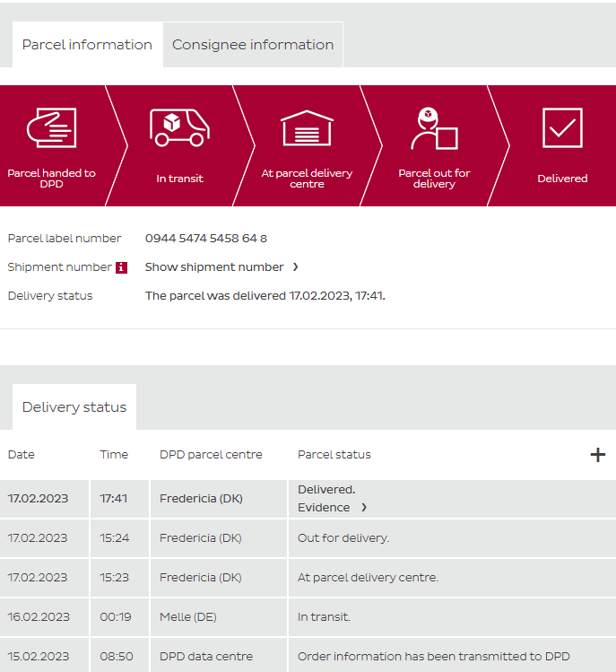Click the warehouse parcel delivery centre icon

click(307, 128)
